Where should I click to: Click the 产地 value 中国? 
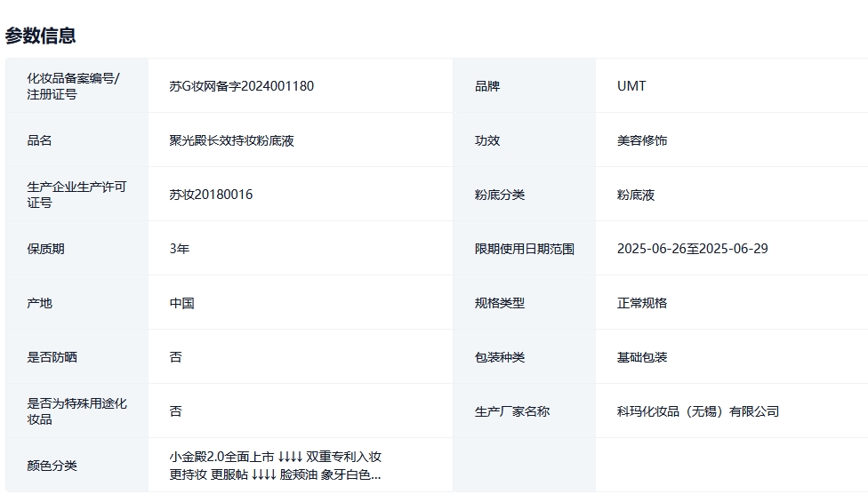pos(181,303)
